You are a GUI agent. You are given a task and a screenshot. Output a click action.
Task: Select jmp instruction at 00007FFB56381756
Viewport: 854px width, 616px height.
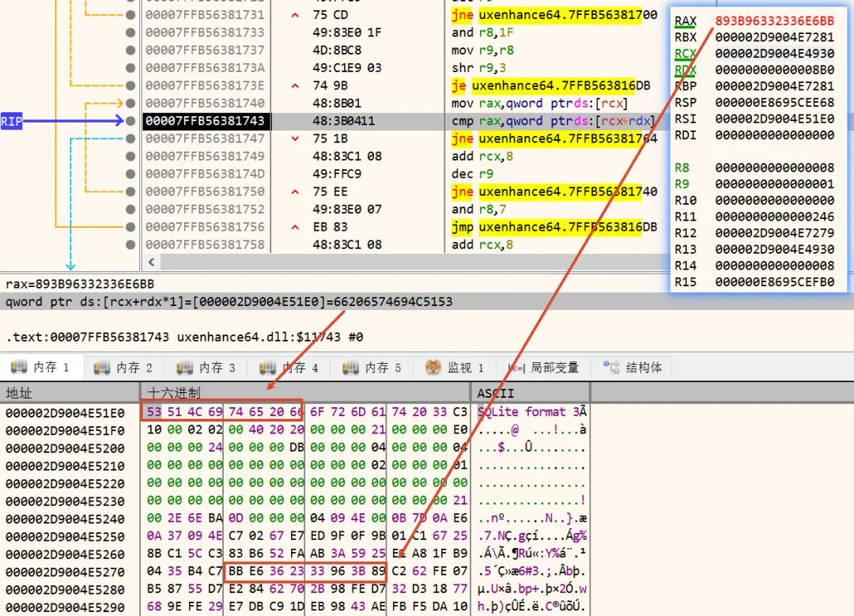(554, 227)
